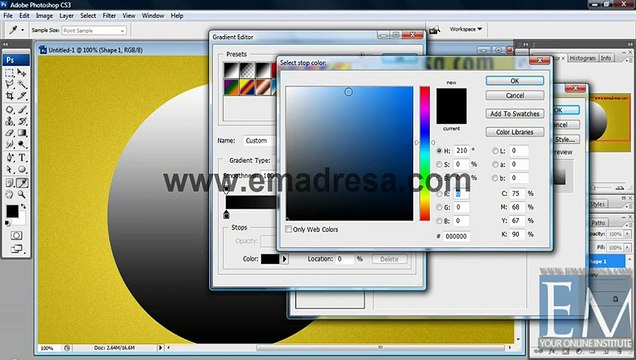The width and height of the screenshot is (636, 360).
Task: Open the Edit menu
Action: point(24,15)
